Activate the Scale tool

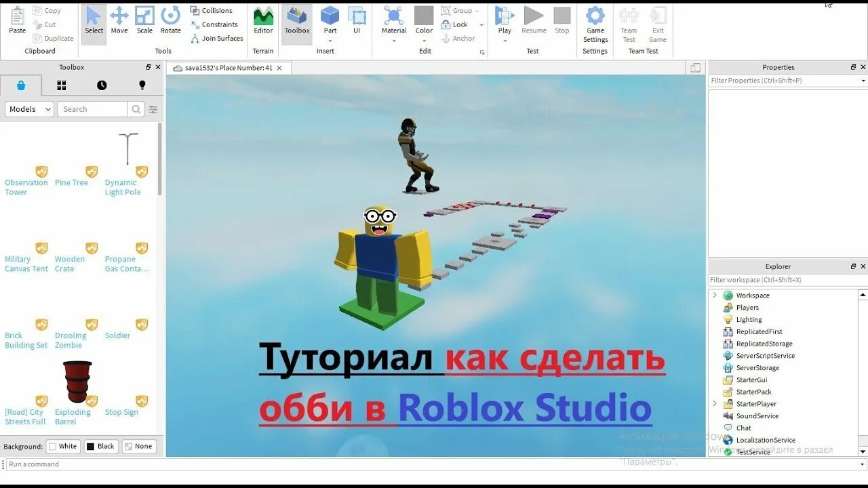[x=144, y=21]
